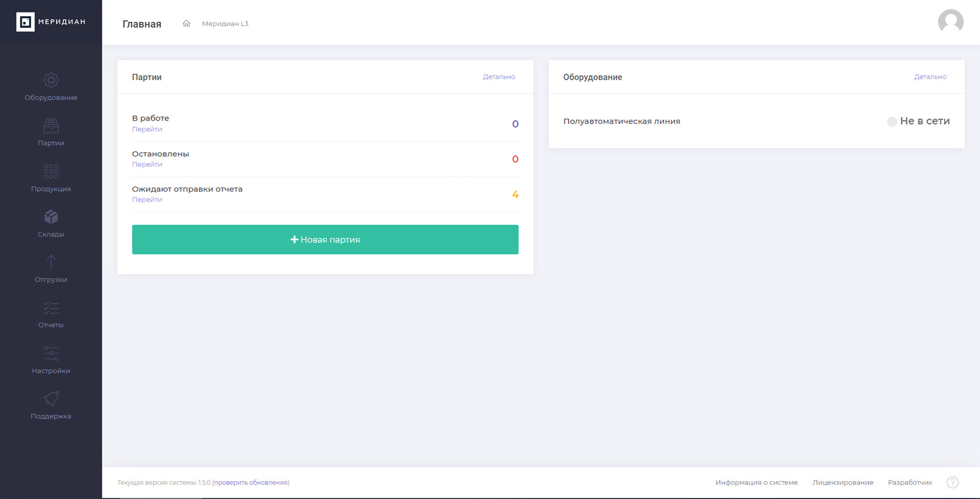Viewport: 980px width, 499px height.
Task: Open Информация о системе footer link
Action: 756,482
